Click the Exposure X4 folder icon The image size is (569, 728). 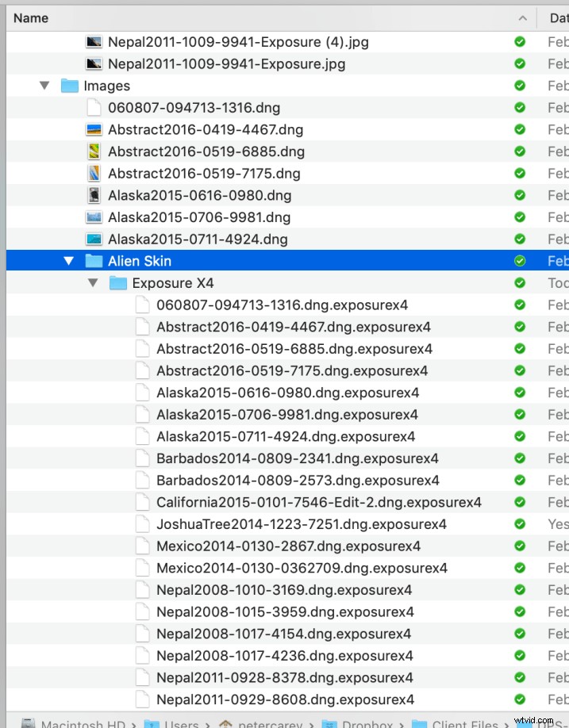pos(118,283)
